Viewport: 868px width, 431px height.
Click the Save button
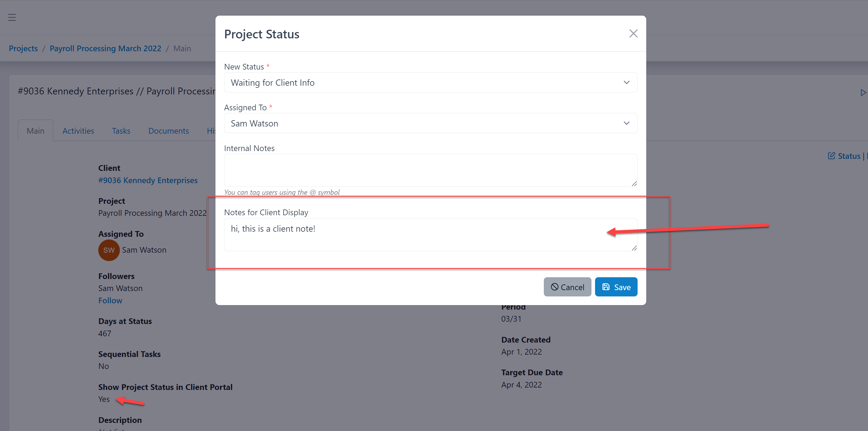[616, 287]
